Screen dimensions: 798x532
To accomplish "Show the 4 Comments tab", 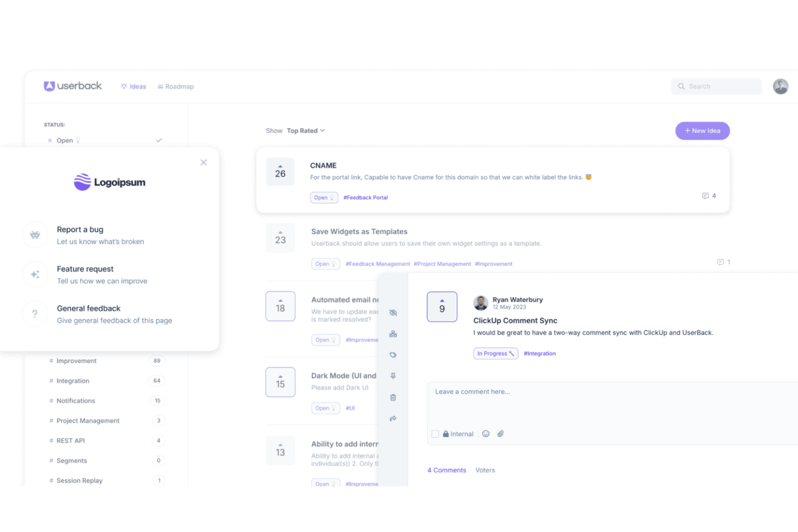I will click(447, 471).
